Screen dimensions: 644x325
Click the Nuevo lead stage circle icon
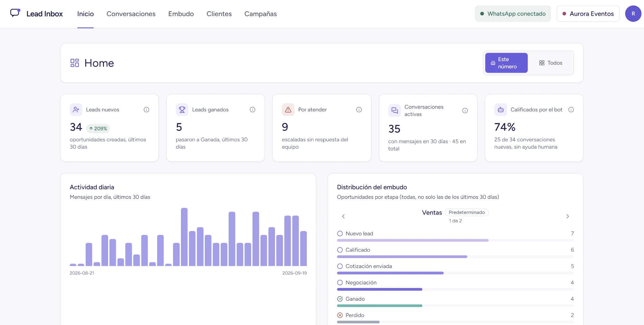coord(340,234)
